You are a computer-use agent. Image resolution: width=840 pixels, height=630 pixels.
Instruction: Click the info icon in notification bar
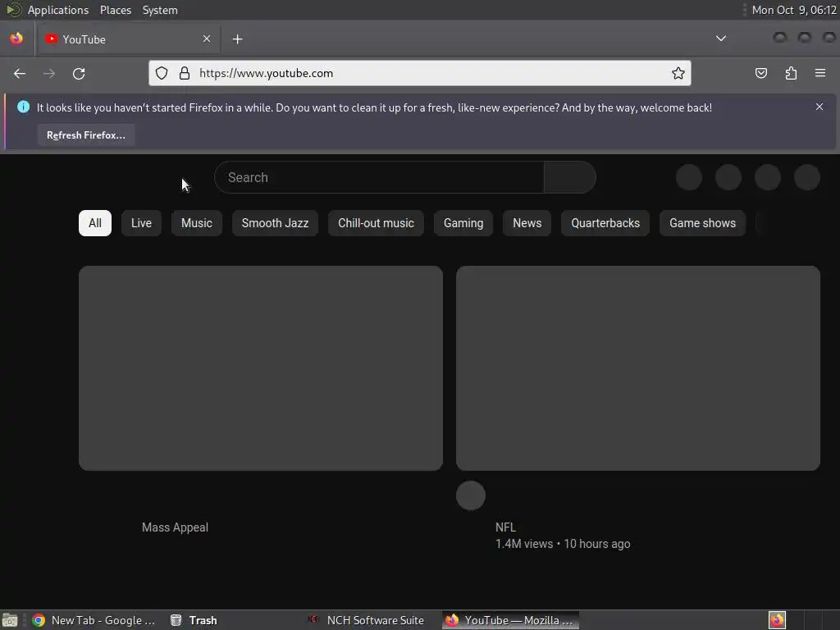click(x=23, y=107)
